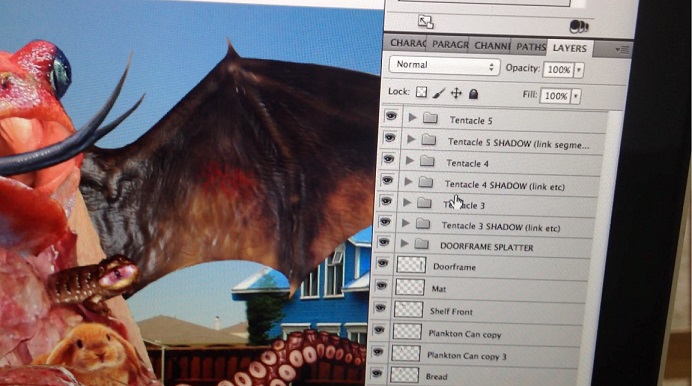Hide the Tentacle 3 layer group
This screenshot has width=692, height=386.
click(386, 201)
